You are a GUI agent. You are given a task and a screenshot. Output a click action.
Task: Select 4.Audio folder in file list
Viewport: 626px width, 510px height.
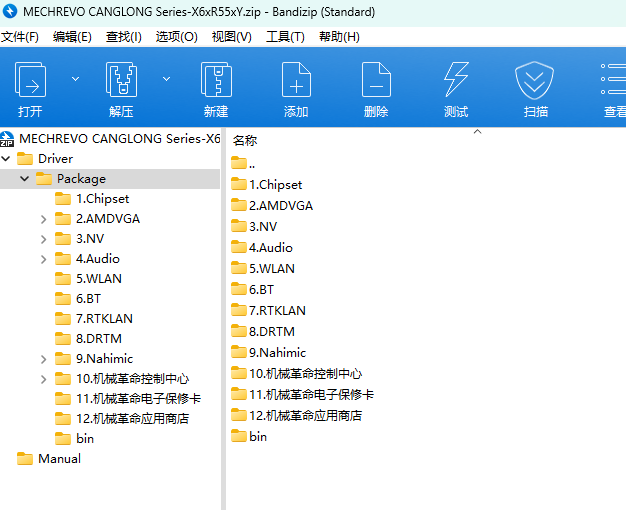(x=261, y=248)
